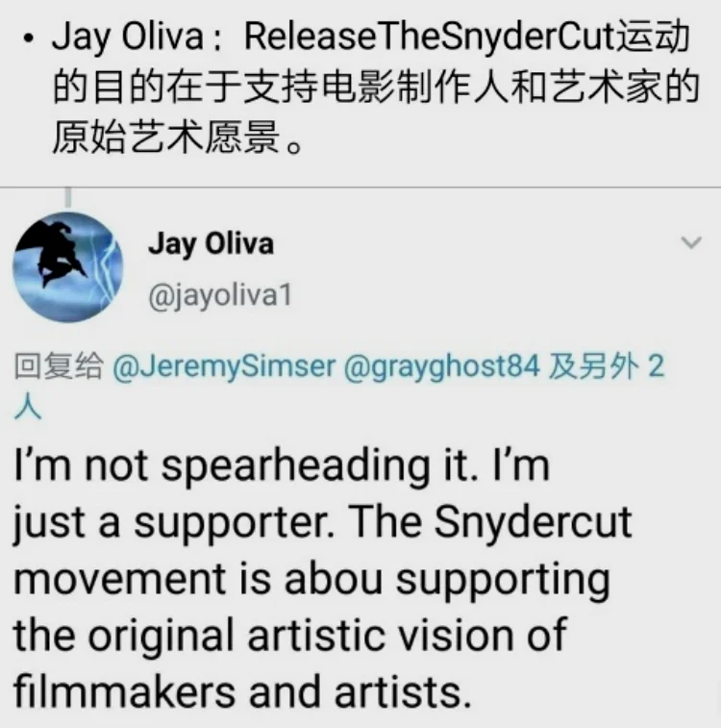The height and width of the screenshot is (728, 721).
Task: Select the tweet text about Snydercut movement
Action: click(323, 579)
